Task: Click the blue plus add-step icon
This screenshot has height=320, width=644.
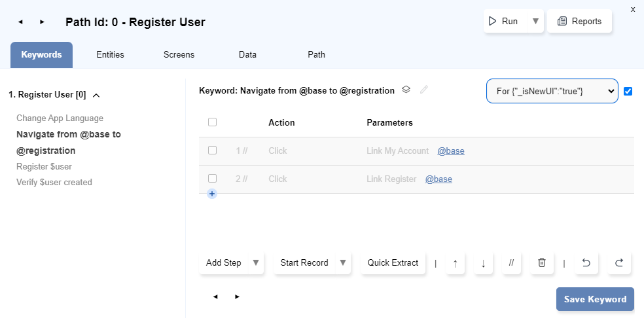Action: point(212,194)
